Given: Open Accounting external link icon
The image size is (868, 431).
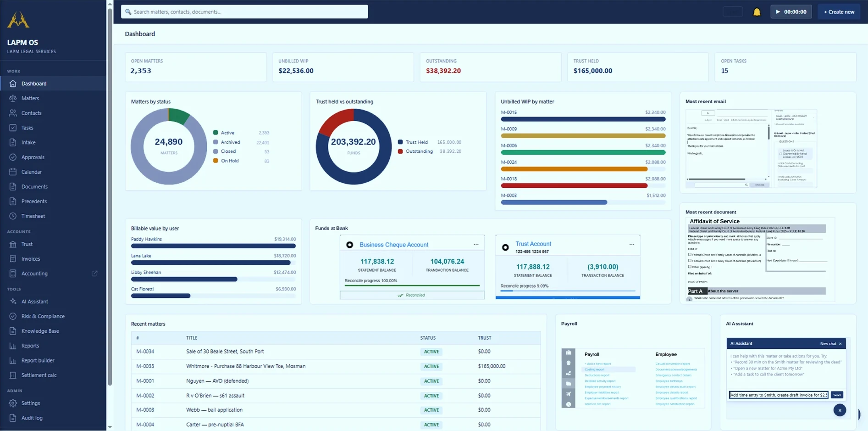Looking at the screenshot, I should pyautogui.click(x=94, y=274).
